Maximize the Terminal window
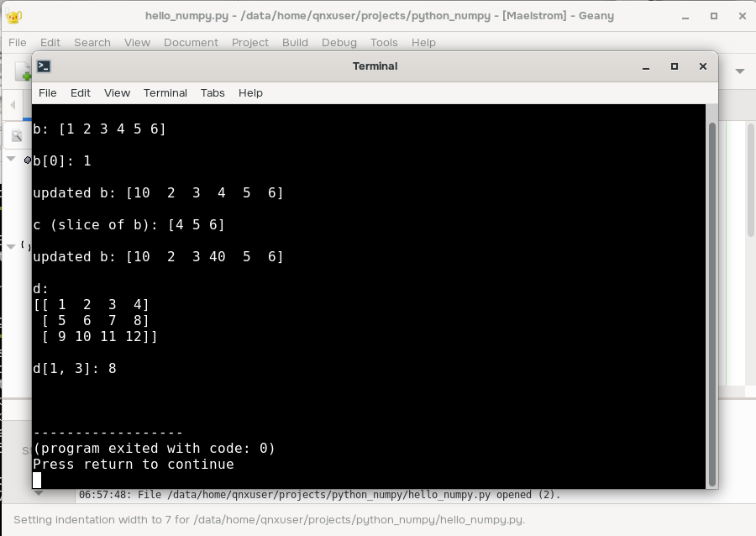The image size is (756, 536). pos(675,66)
